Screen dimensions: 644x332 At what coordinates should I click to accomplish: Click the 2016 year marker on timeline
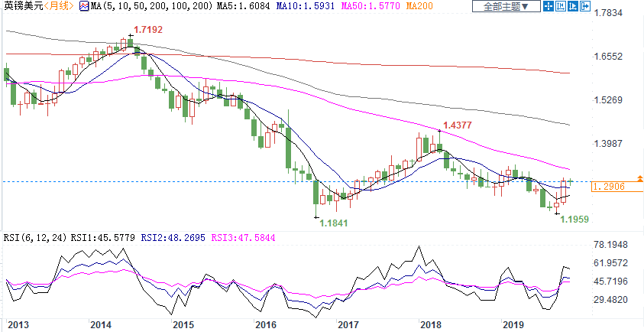click(x=265, y=325)
